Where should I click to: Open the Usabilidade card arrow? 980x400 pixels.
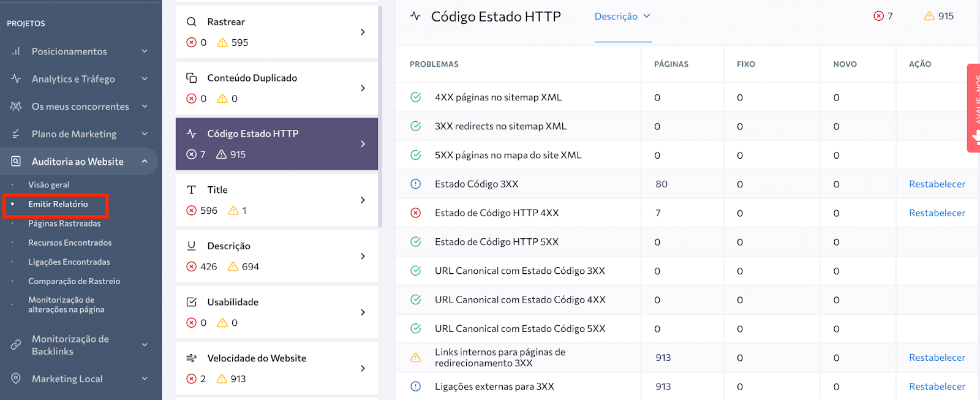[363, 312]
